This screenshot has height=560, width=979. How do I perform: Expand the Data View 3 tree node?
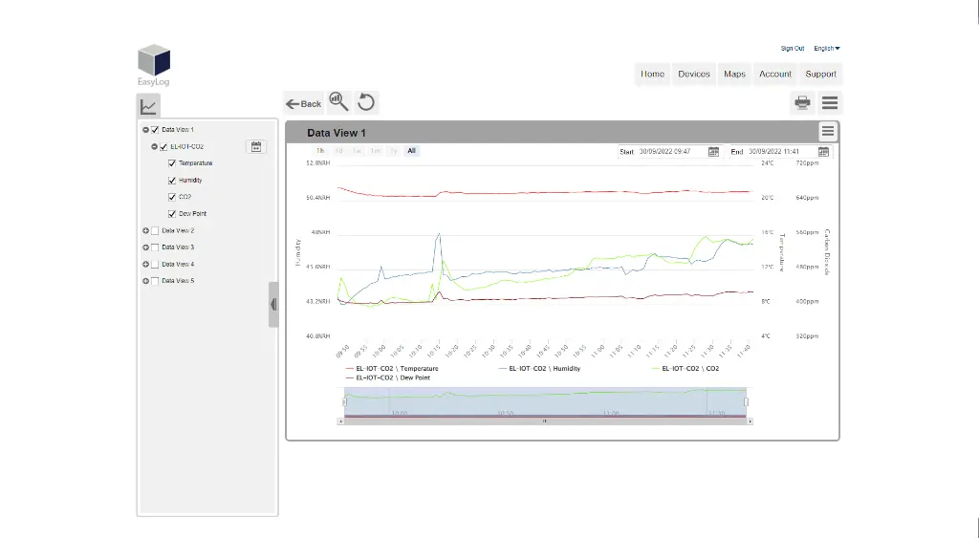pyautogui.click(x=145, y=248)
